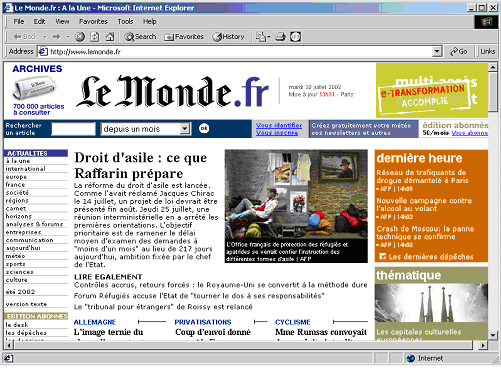This screenshot has width=501, height=377.
Task: Print the page using the Print icon
Action: (280, 37)
